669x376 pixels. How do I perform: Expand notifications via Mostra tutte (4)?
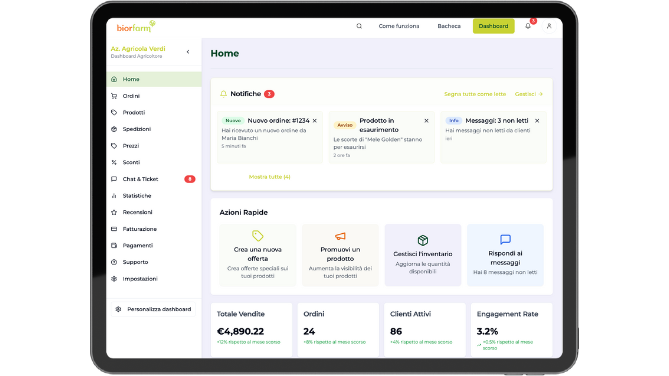[x=269, y=177]
